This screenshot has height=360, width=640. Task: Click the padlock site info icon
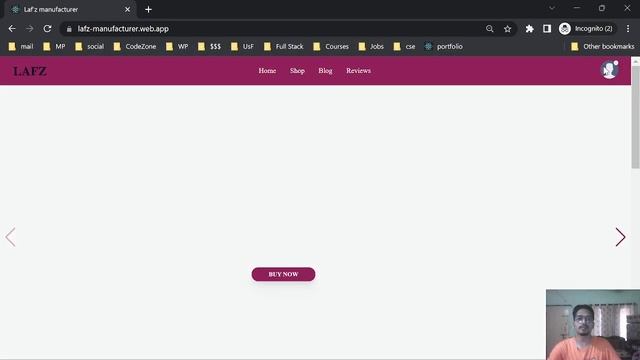69,29
